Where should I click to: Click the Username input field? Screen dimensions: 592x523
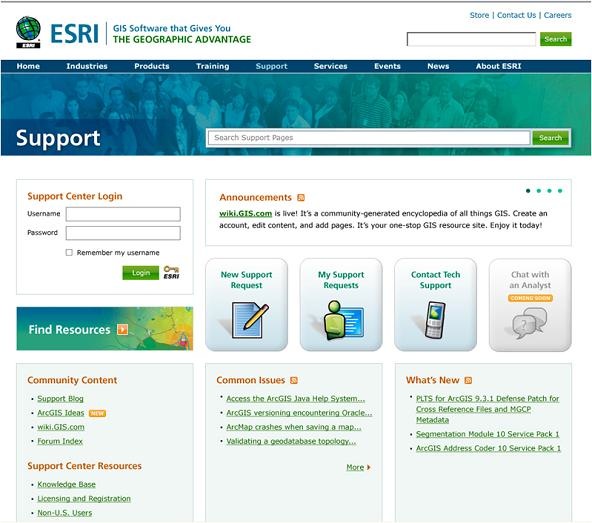(123, 214)
